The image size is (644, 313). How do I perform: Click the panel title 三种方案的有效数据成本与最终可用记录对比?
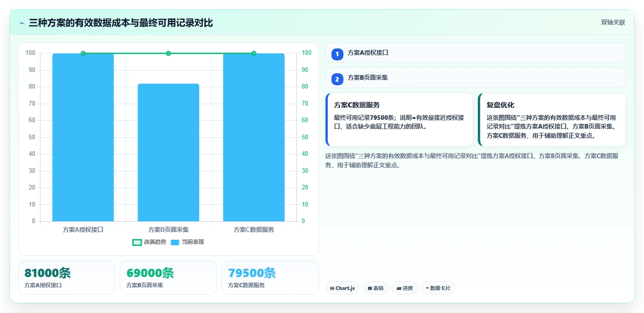pos(121,23)
